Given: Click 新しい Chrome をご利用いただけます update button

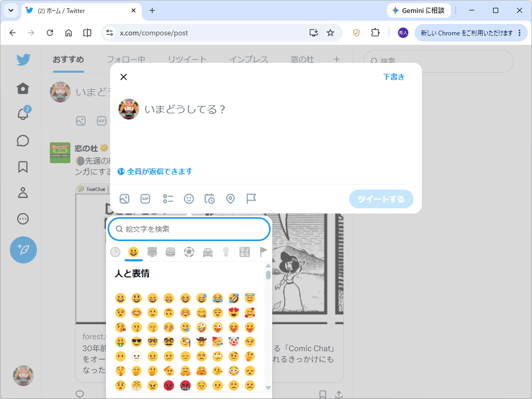Looking at the screenshot, I should click(471, 33).
